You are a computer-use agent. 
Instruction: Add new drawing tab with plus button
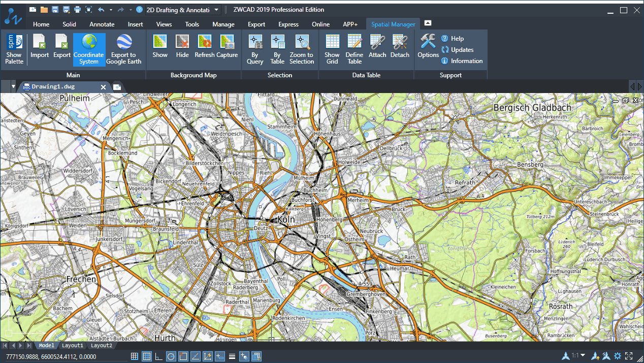click(x=116, y=87)
